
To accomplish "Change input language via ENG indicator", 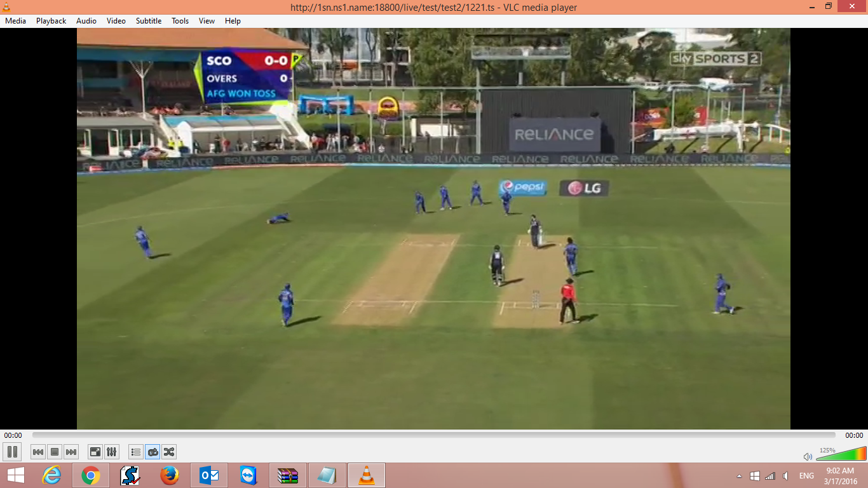I will pos(806,476).
